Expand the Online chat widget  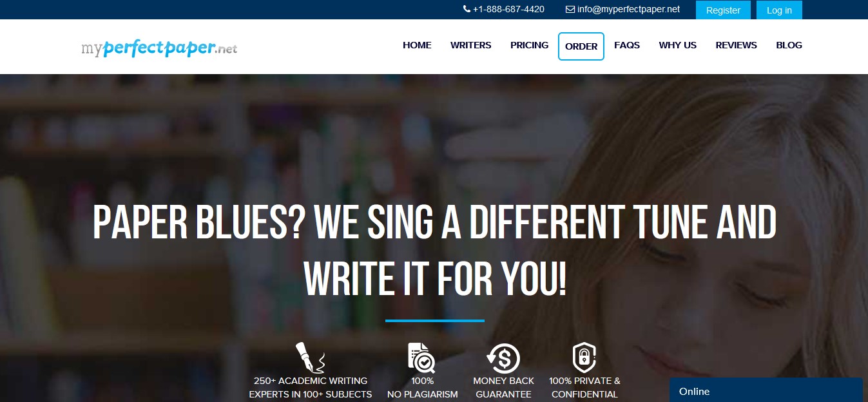766,390
